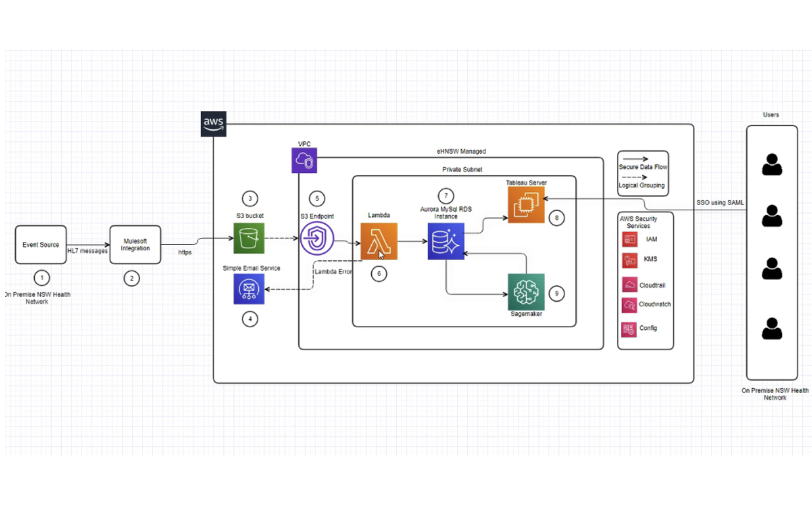Select the Tableau Server icon
The image size is (812, 529).
[x=526, y=204]
